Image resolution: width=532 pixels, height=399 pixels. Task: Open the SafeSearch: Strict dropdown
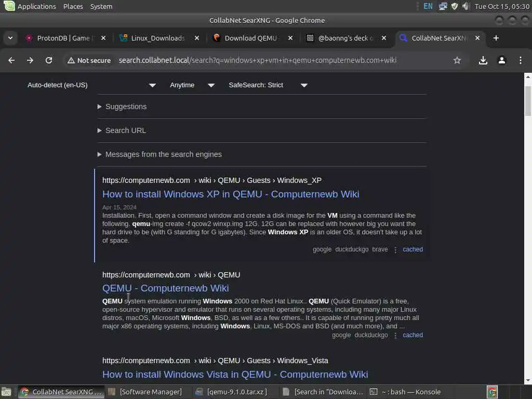[x=268, y=85]
